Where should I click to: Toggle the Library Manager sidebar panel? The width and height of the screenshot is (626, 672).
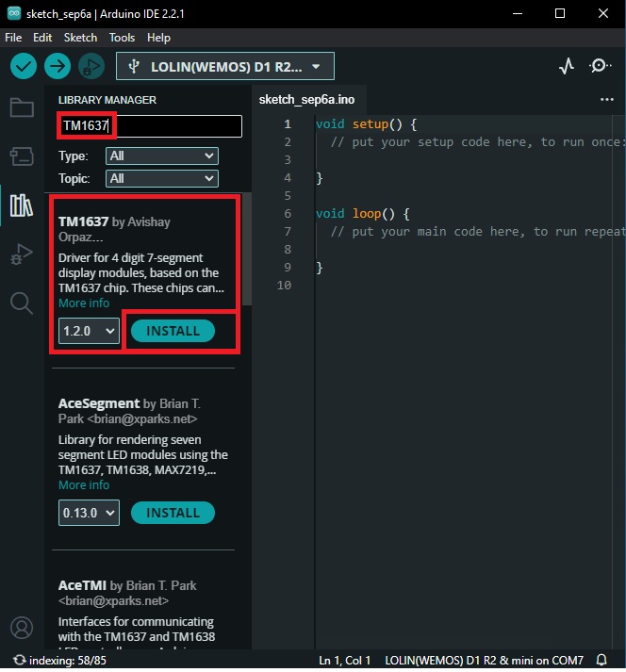pyautogui.click(x=22, y=205)
